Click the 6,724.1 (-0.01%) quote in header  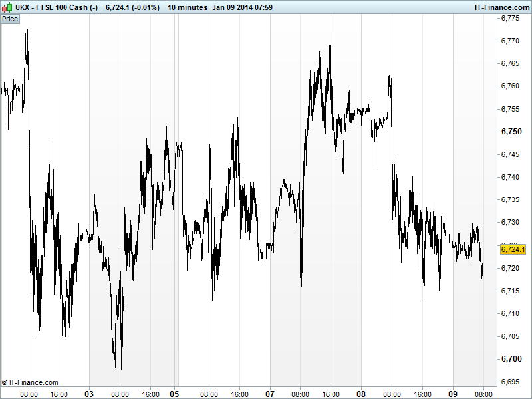[132, 7]
